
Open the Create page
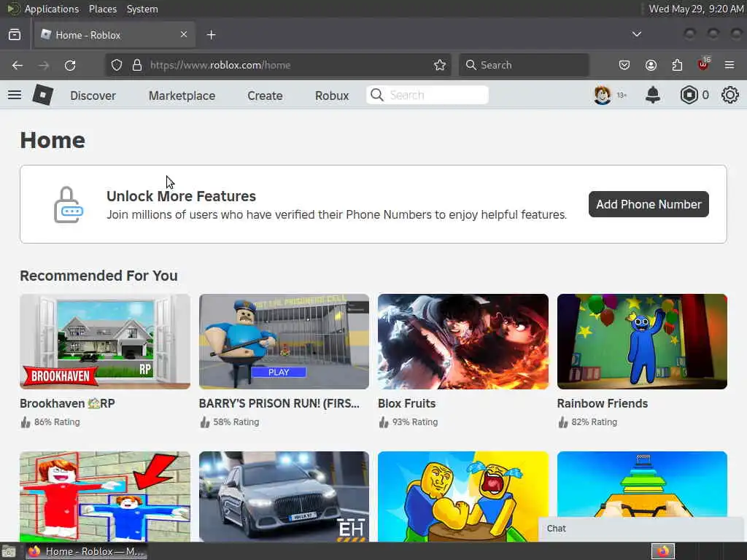pos(265,96)
